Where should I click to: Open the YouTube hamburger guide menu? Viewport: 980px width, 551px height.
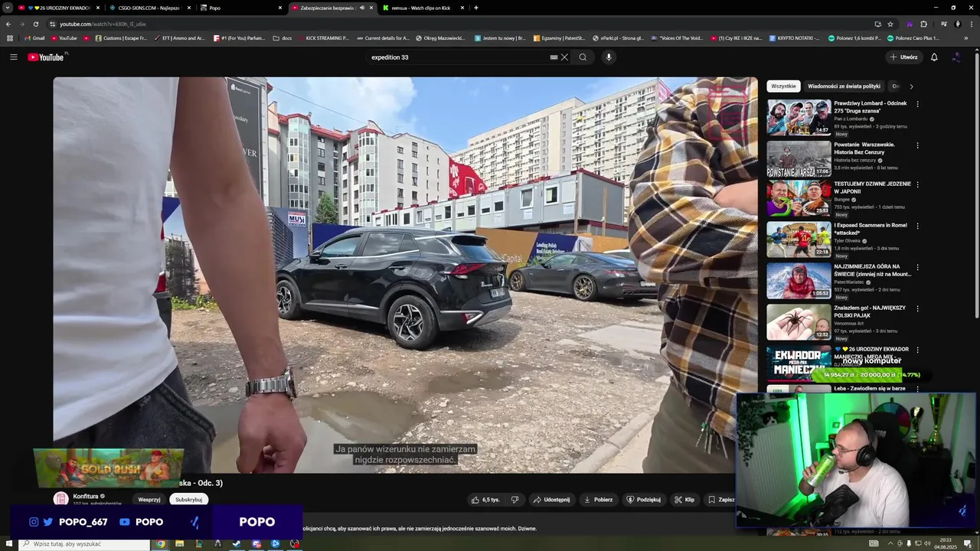[13, 57]
